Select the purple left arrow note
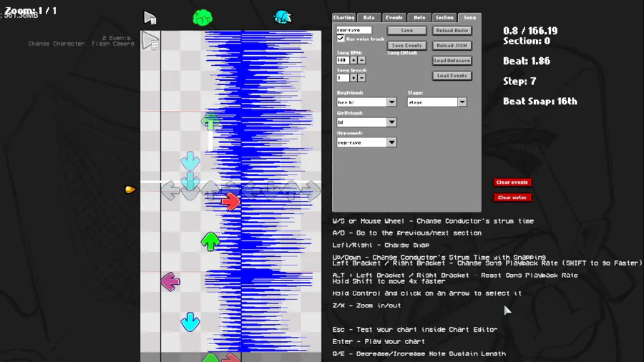 [170, 282]
